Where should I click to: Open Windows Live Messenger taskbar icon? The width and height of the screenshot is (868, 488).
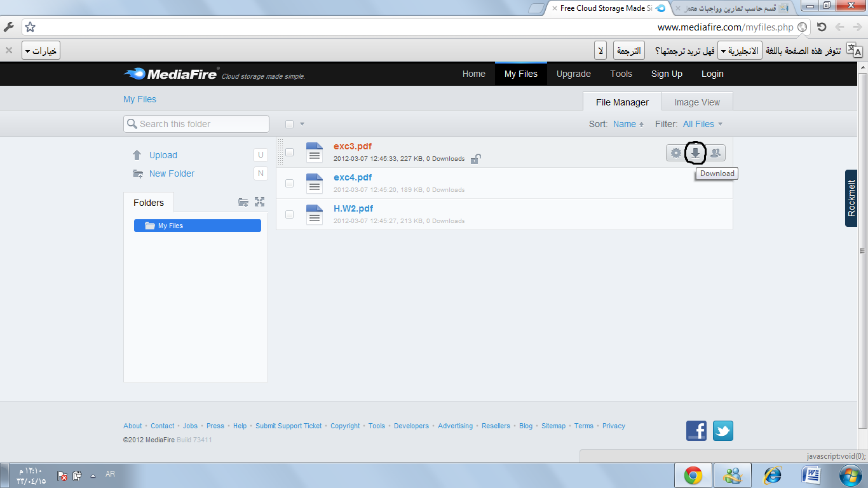coord(733,475)
